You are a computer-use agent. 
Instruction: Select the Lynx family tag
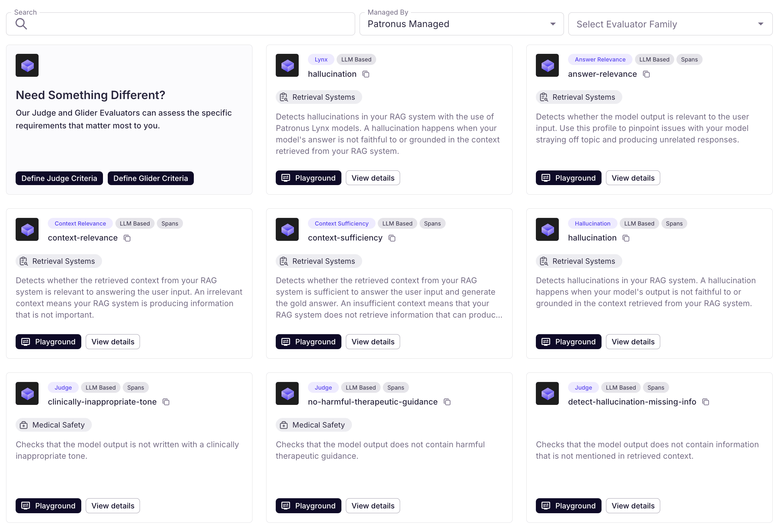[321, 60]
